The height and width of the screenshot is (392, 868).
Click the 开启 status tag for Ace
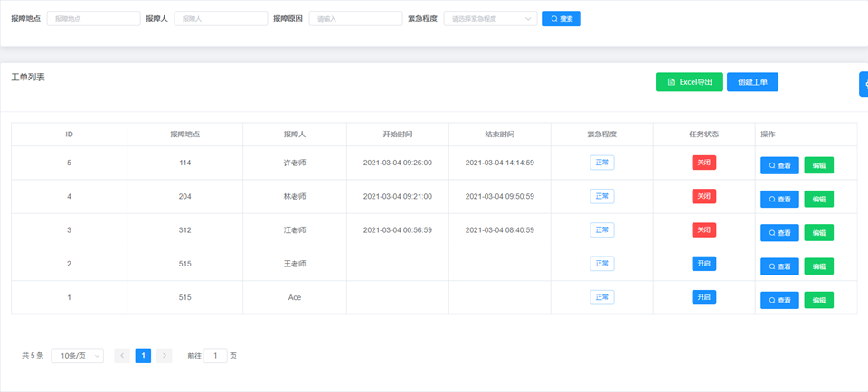point(704,297)
